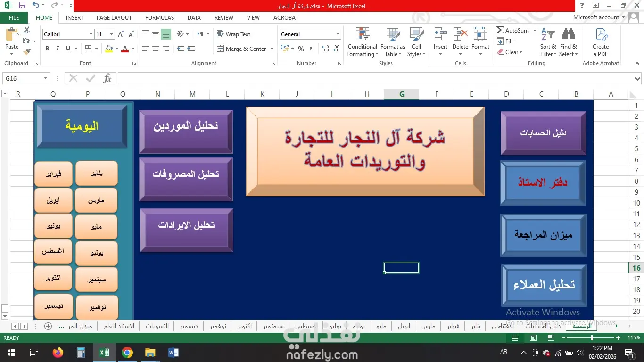Expand the font name Calibri dropdown

91,34
